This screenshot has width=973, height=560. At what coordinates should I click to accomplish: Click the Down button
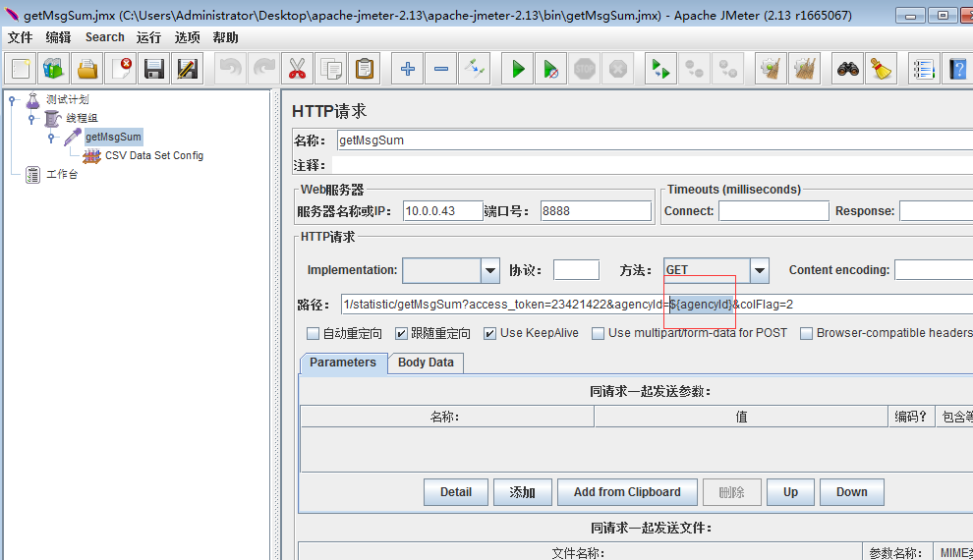coord(852,492)
